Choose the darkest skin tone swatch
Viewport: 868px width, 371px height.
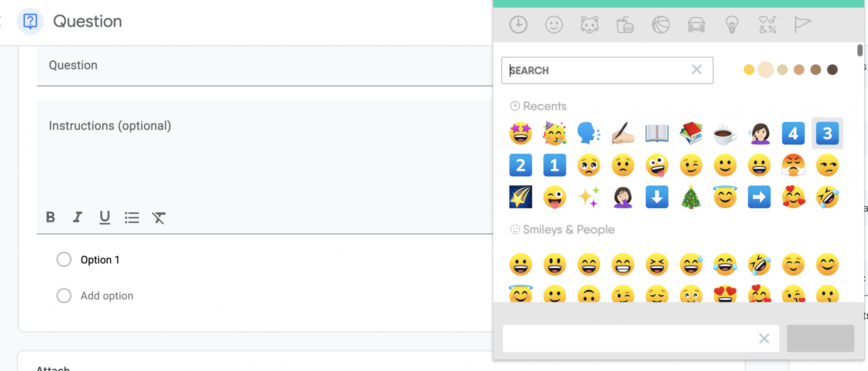[x=832, y=70]
